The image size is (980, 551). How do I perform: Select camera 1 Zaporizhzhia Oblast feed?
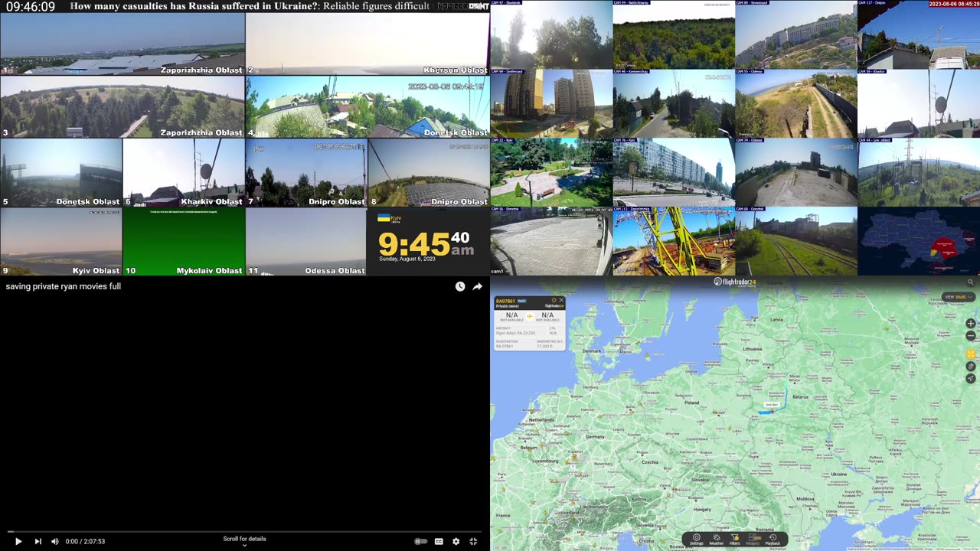pos(122,44)
